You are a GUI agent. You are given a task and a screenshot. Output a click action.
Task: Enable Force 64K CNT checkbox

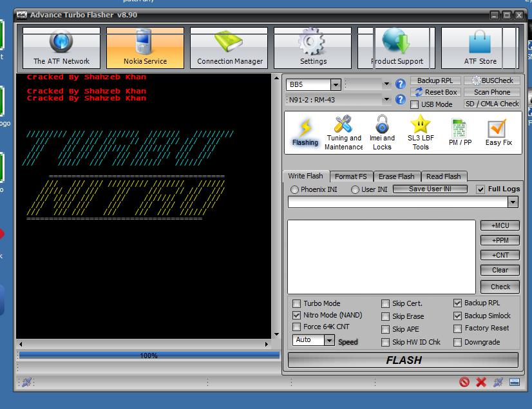296,327
